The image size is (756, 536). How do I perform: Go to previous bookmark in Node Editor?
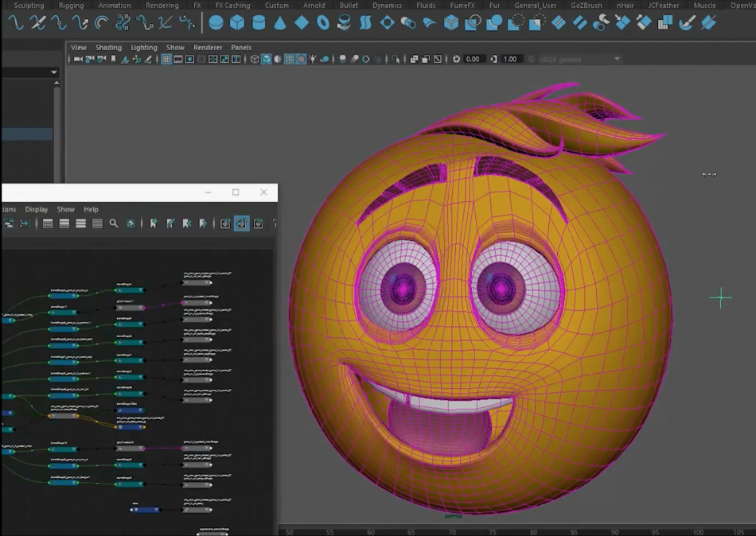186,223
